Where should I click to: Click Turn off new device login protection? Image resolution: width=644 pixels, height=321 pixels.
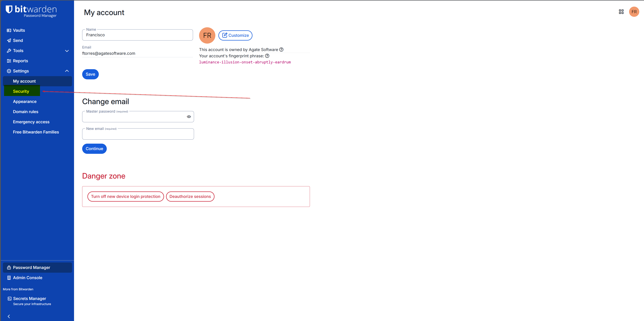126,196
